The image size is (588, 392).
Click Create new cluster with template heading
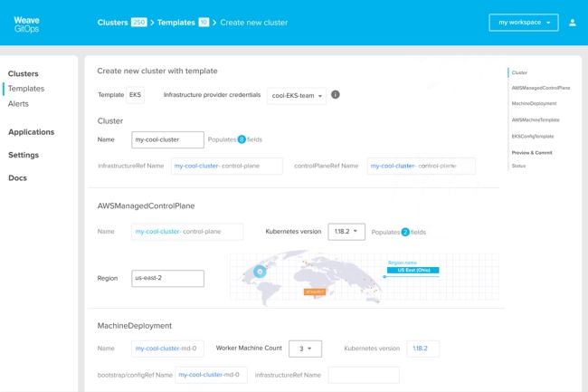pyautogui.click(x=157, y=71)
